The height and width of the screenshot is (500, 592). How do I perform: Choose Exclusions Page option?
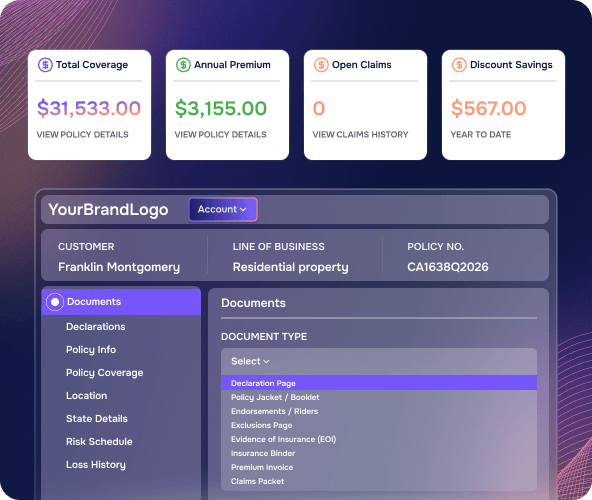click(262, 425)
